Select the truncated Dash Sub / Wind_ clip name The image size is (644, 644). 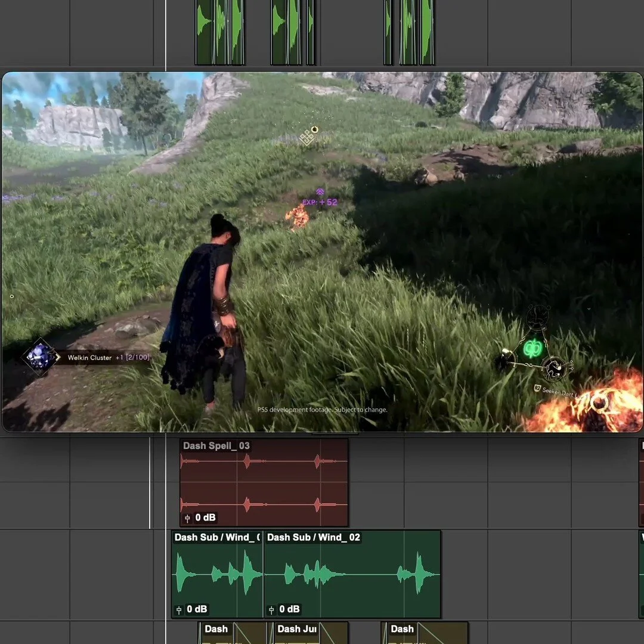pyautogui.click(x=217, y=537)
